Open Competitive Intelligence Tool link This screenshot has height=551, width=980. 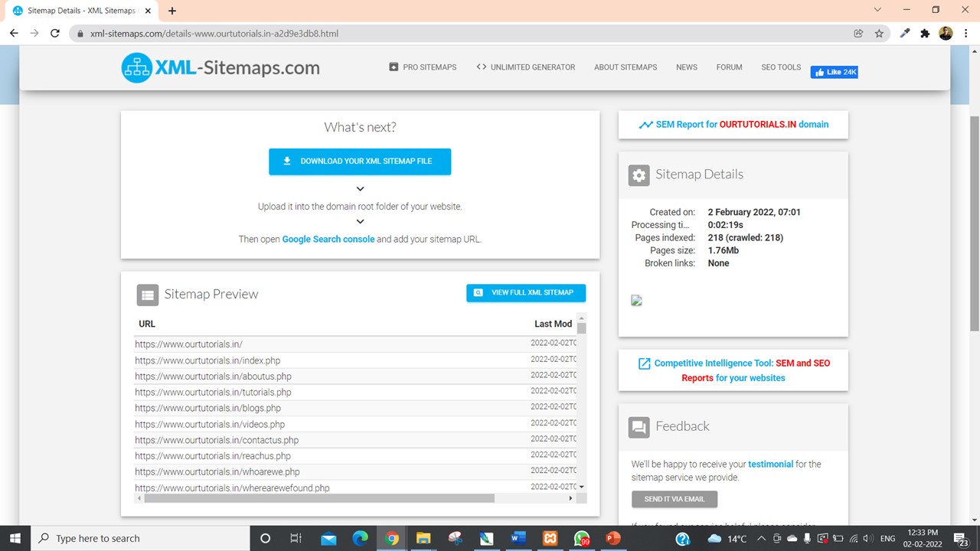[x=733, y=370]
